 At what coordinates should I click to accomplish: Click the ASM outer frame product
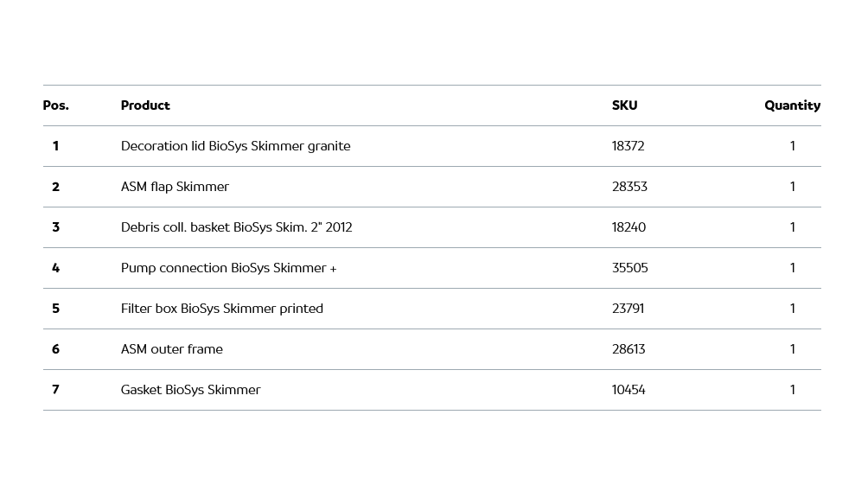tap(171, 349)
